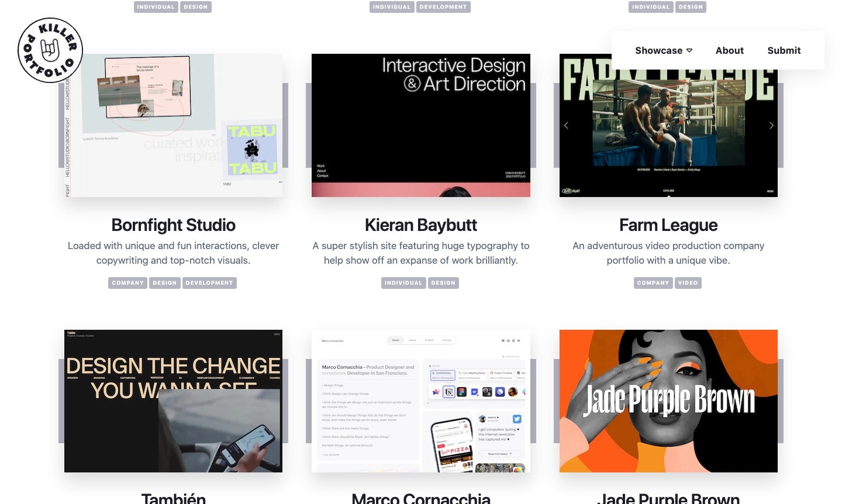Select the INDIVIDUAL tag under Kieran Baybutt
Screen dimensions: 842x504
[403, 283]
